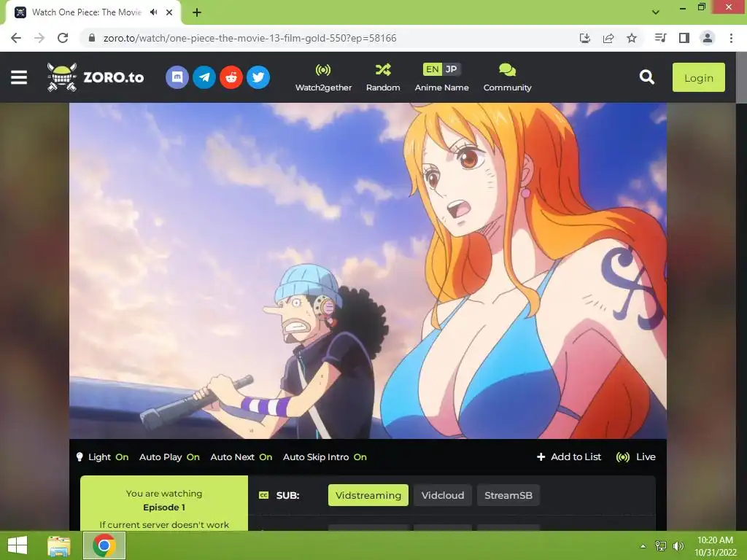
Task: View site security lock info
Action: 92,38
